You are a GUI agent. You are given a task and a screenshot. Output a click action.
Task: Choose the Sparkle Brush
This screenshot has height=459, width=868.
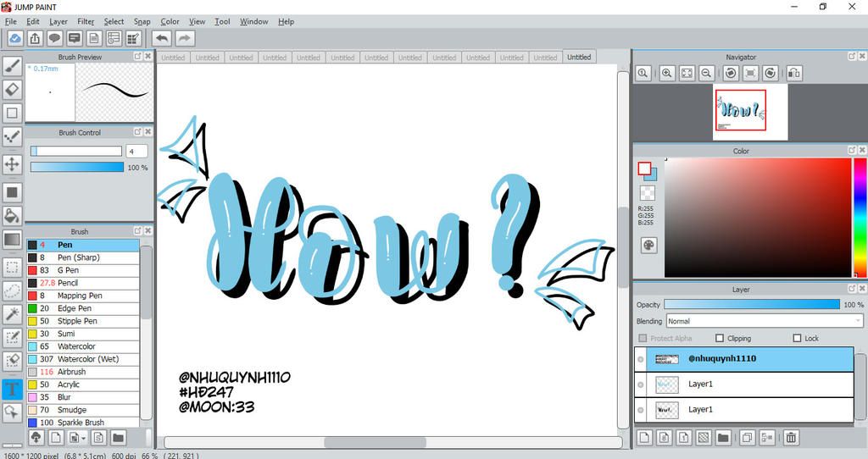83,423
